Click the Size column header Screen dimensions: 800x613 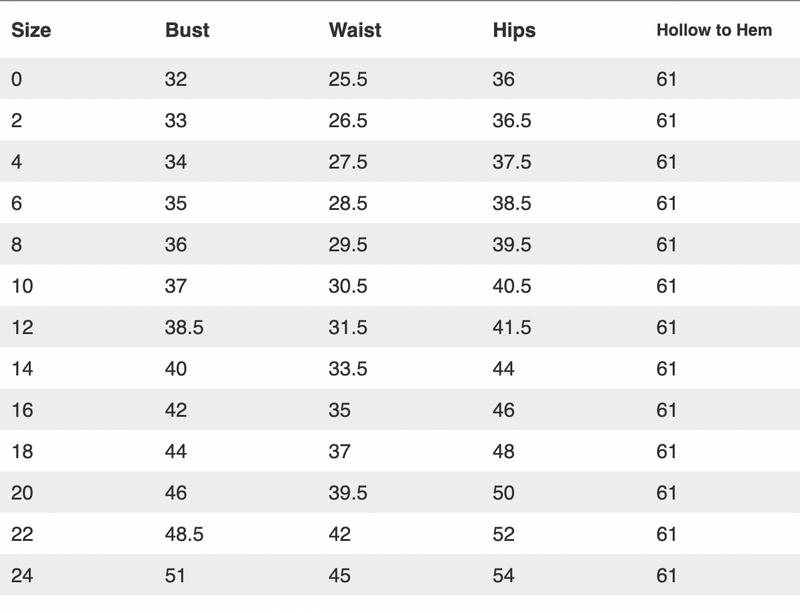click(31, 30)
